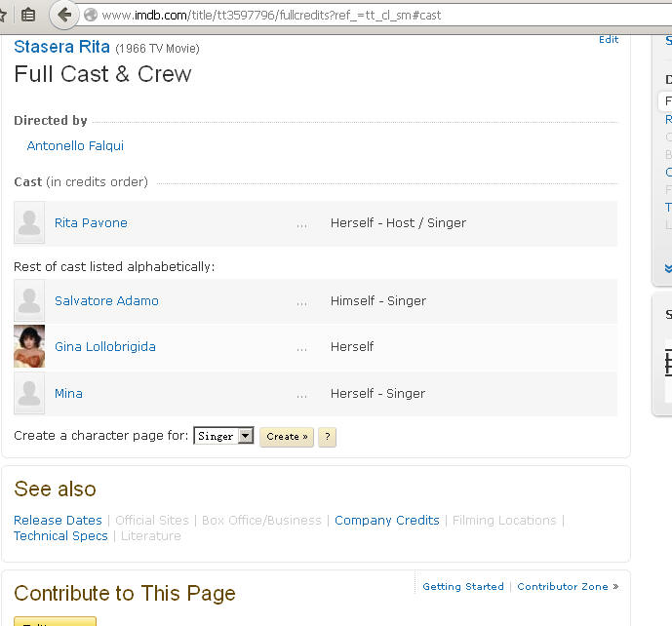The height and width of the screenshot is (626, 672).
Task: Open Gina Lollobrigida's profile link
Action: (105, 346)
